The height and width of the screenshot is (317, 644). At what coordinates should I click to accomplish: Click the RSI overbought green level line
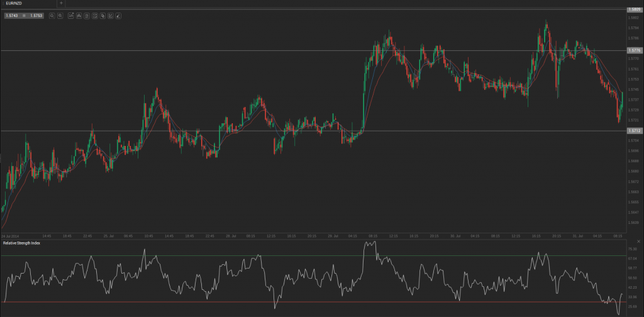(x=314, y=255)
